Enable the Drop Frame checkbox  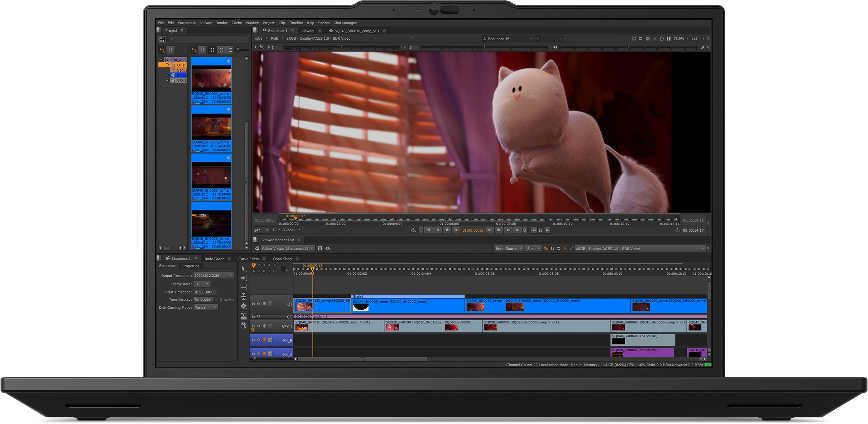(216, 299)
